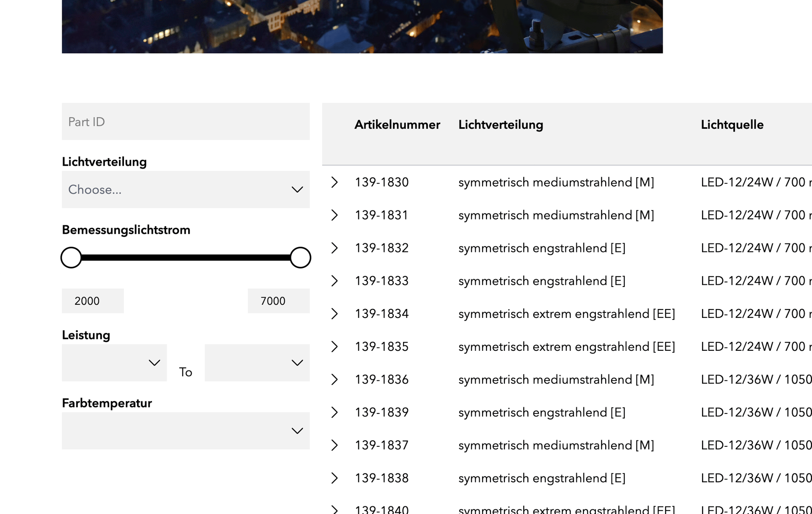Expand row 139-1834 chevron

pos(335,314)
